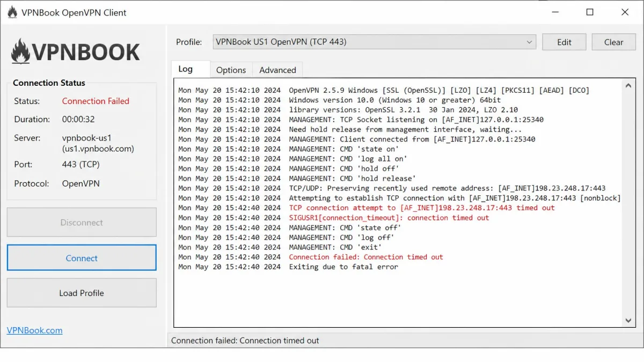Click the 'Client connected from' log line
This screenshot has height=362, width=644.
(x=356, y=139)
